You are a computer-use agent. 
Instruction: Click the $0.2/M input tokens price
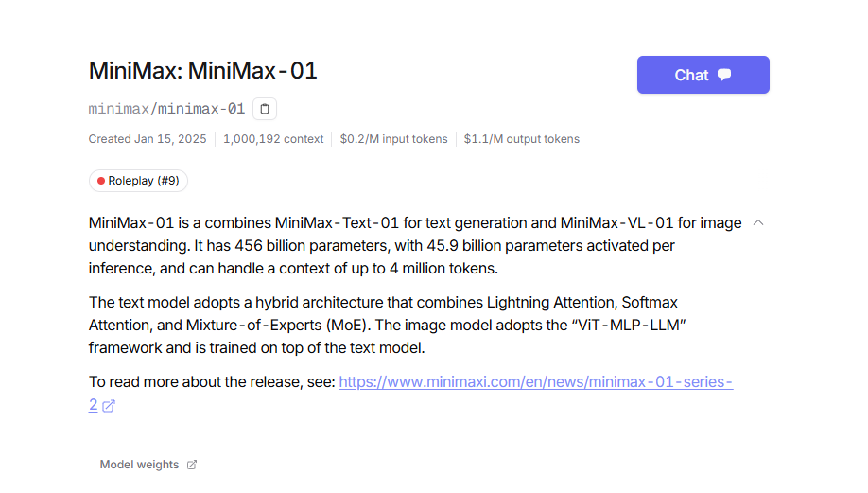[x=393, y=139]
